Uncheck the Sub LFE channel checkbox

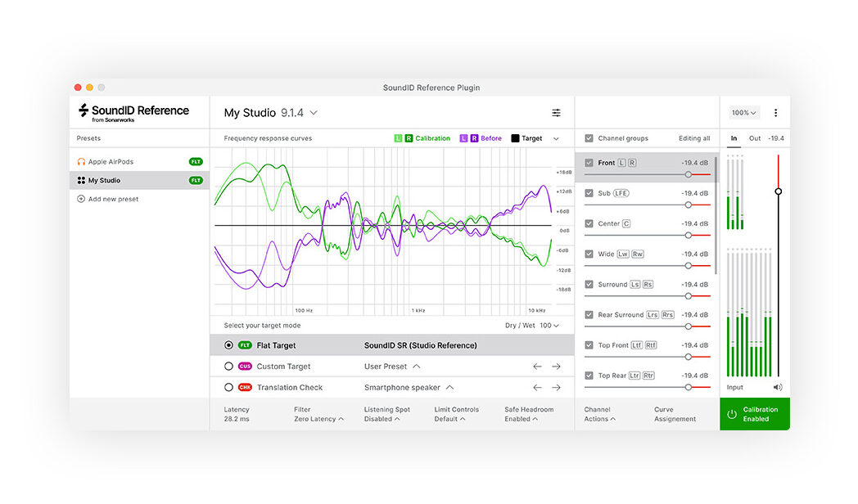coord(589,193)
